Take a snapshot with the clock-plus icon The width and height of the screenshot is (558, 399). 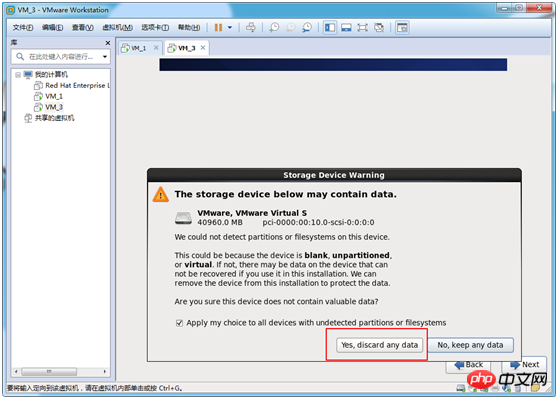pyautogui.click(x=274, y=27)
